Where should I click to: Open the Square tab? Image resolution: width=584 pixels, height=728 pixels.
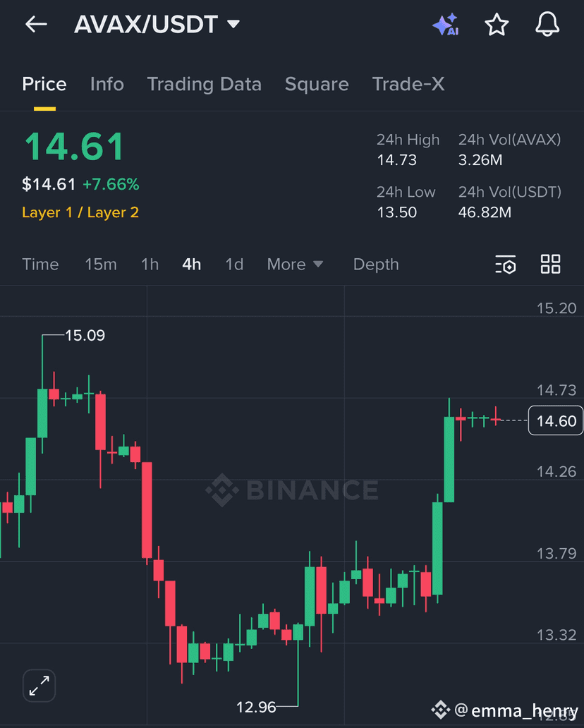click(x=317, y=84)
